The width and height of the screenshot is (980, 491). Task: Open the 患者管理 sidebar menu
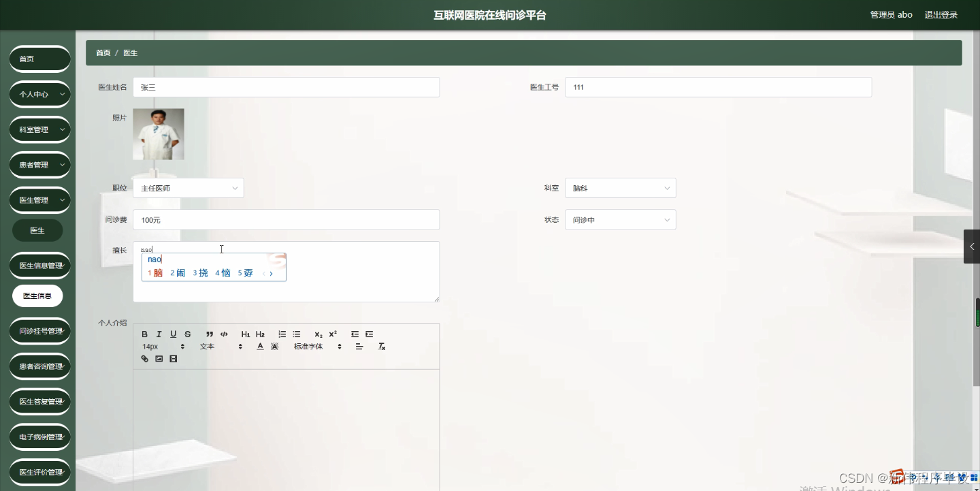[x=39, y=164]
